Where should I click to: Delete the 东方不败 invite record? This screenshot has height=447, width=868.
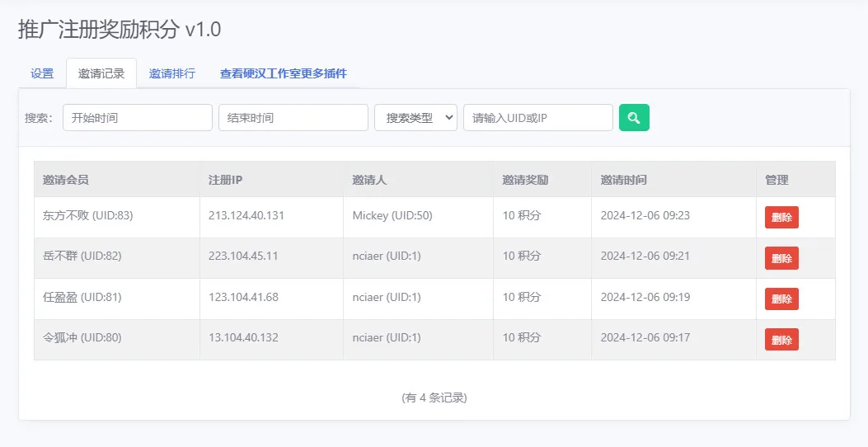781,217
